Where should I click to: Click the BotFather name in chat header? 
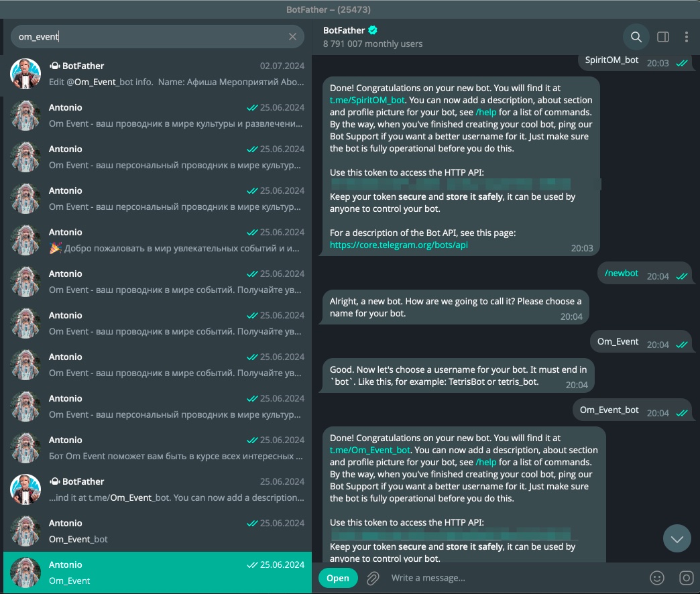(x=344, y=30)
